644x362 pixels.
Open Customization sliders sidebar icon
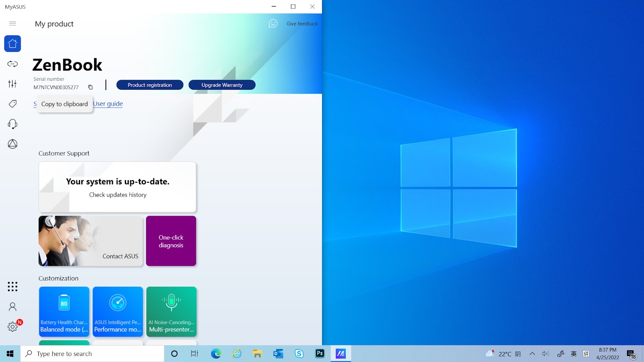[x=12, y=84]
